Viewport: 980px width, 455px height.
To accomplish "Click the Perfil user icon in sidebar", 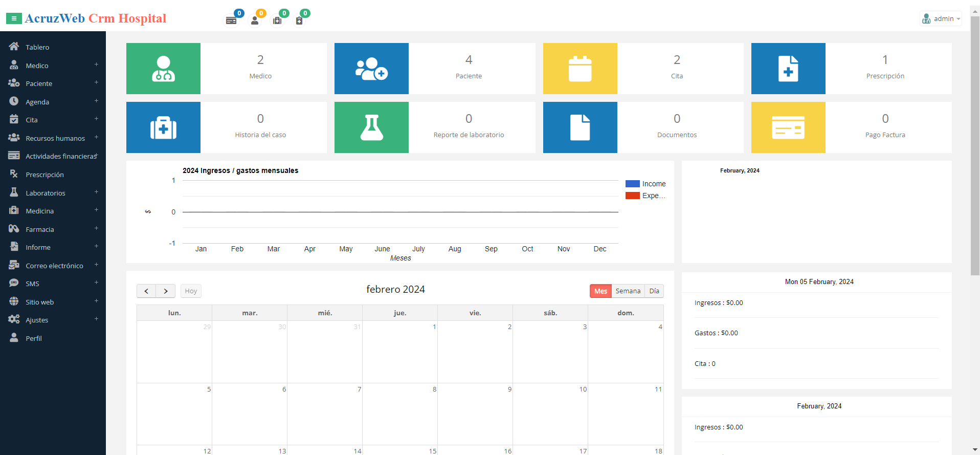I will (14, 338).
